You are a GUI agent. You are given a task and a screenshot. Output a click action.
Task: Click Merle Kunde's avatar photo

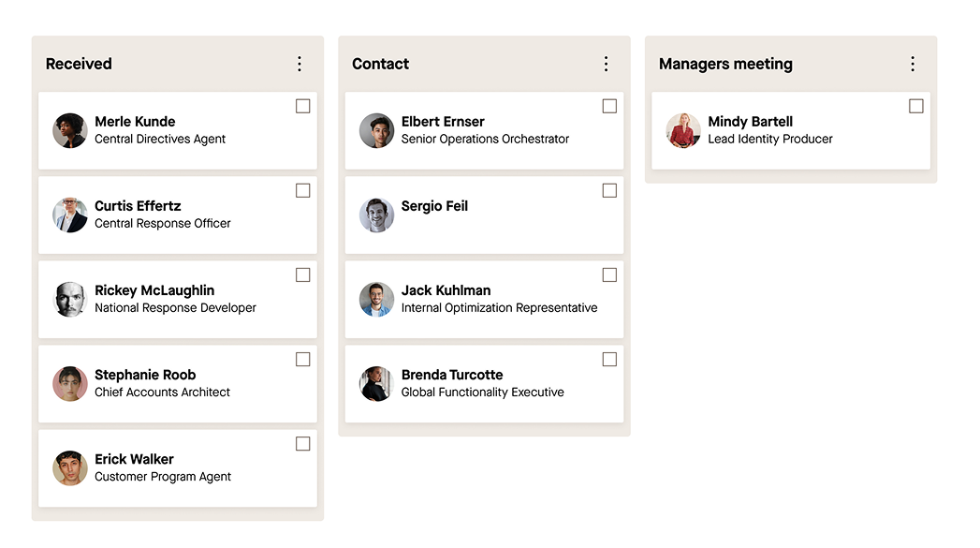70,131
